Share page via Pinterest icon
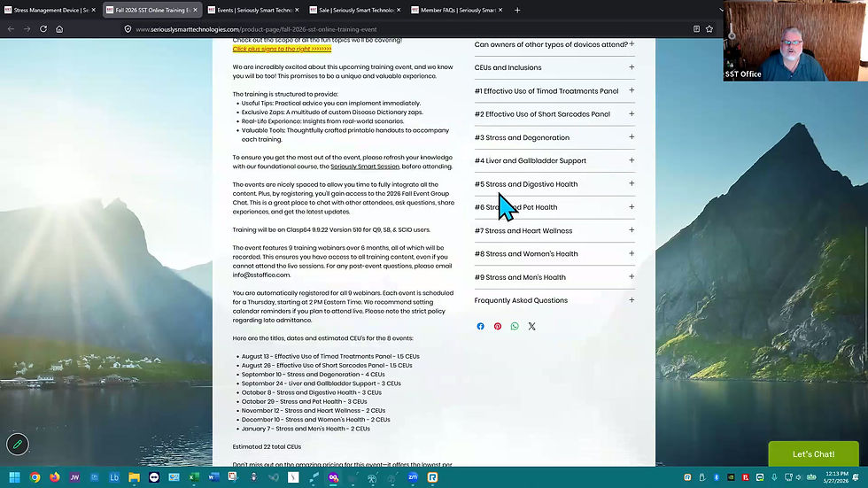This screenshot has height=488, width=868. (498, 327)
